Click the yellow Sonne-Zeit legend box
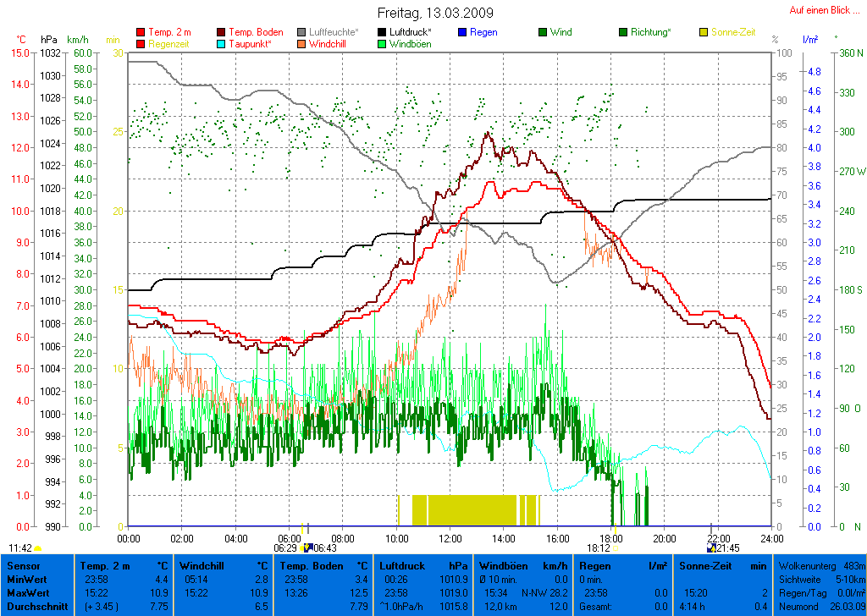867x616 pixels. click(x=704, y=32)
